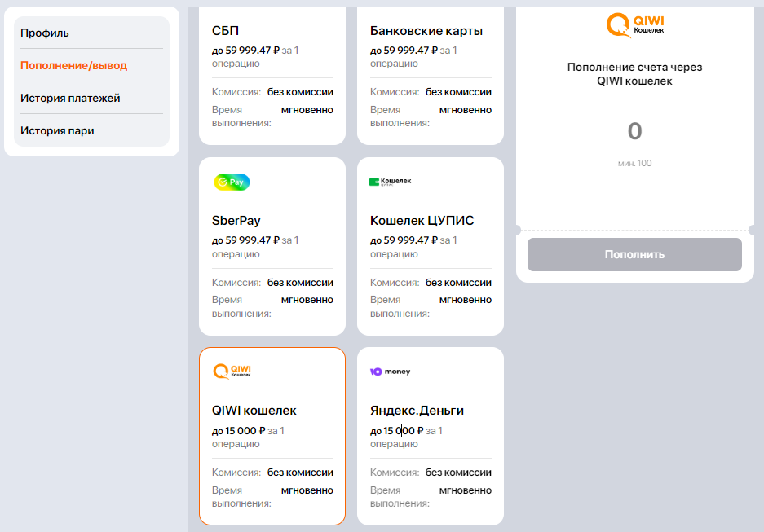
Task: Open История платежей section
Action: tap(70, 98)
